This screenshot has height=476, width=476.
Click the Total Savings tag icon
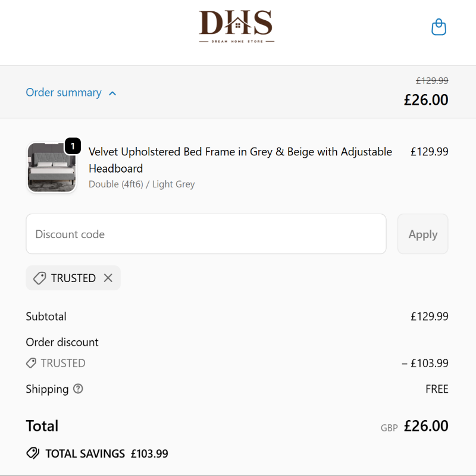coord(33,453)
